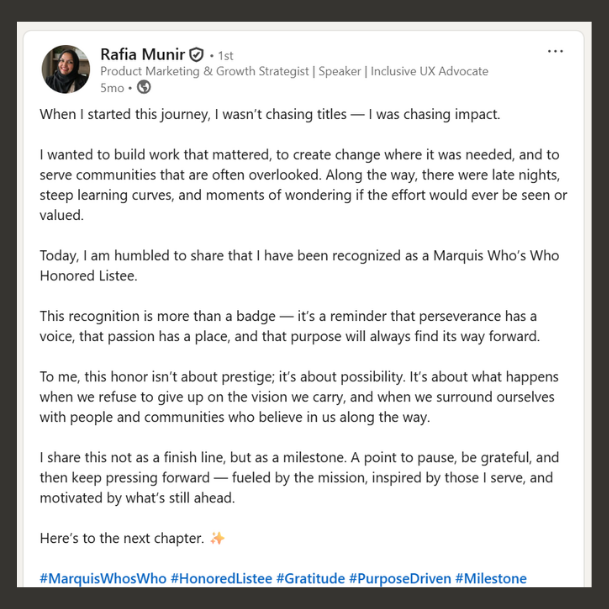The width and height of the screenshot is (609, 609).
Task: Follow the #Gratitude hashtag link
Action: [310, 578]
